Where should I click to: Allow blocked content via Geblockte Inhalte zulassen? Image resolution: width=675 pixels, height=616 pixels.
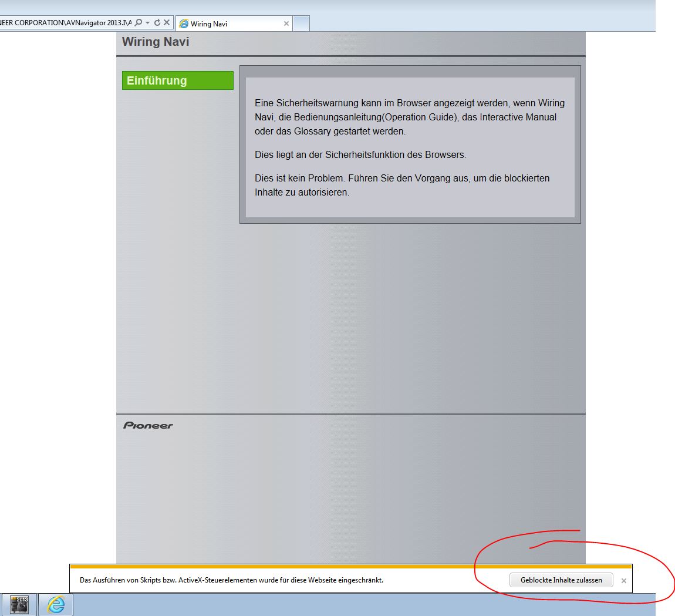click(561, 580)
